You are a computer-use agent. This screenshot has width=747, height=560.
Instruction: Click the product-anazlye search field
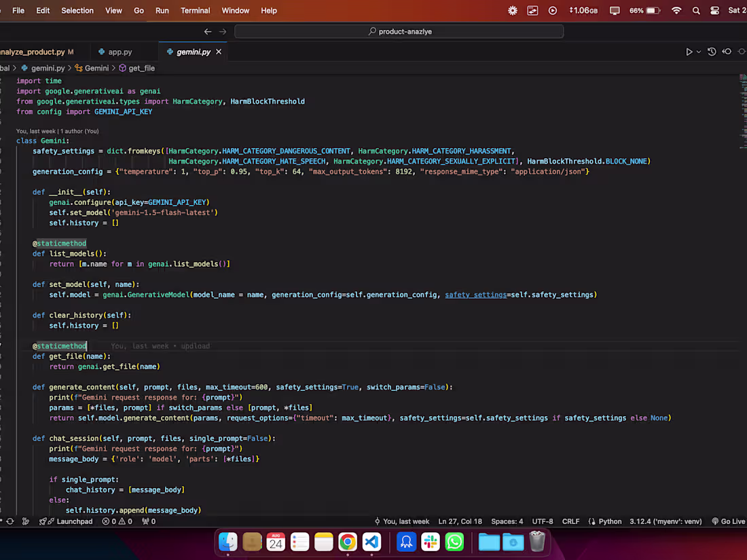click(399, 31)
